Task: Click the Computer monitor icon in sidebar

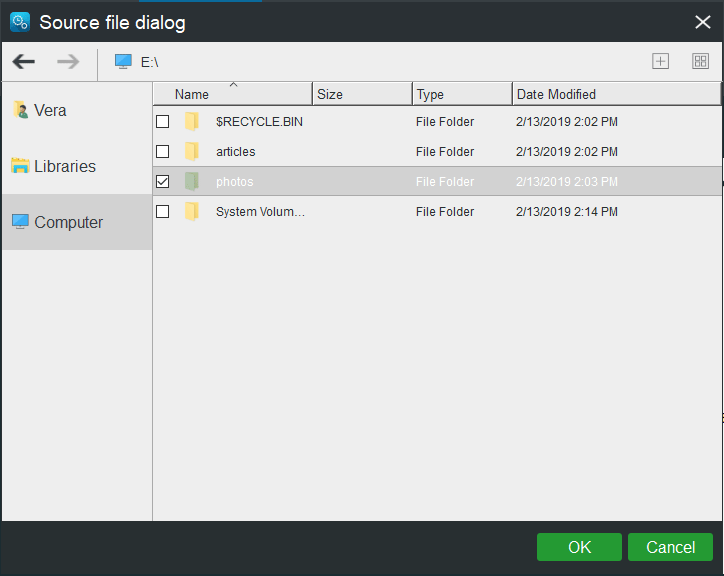Action: [x=20, y=222]
